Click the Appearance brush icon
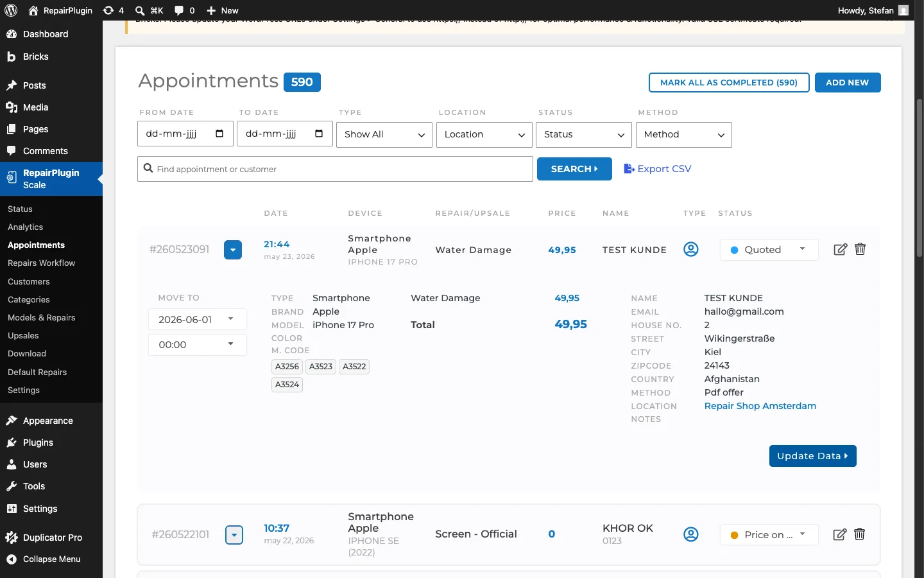The height and width of the screenshot is (578, 924). [12, 421]
